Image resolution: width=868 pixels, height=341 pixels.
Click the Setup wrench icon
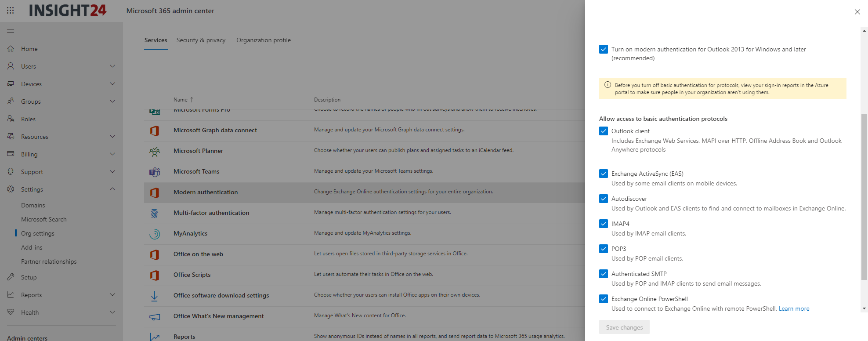(x=11, y=277)
